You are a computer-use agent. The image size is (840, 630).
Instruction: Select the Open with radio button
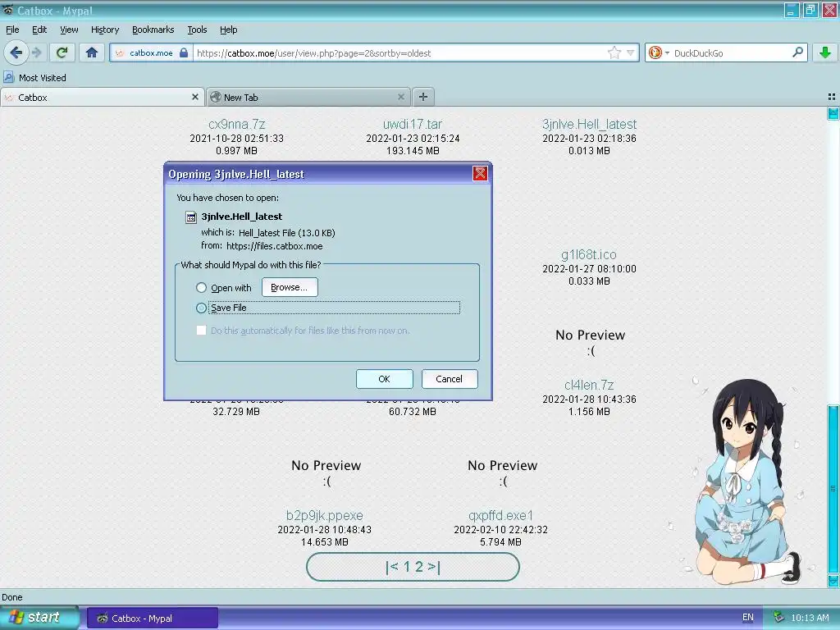(201, 288)
